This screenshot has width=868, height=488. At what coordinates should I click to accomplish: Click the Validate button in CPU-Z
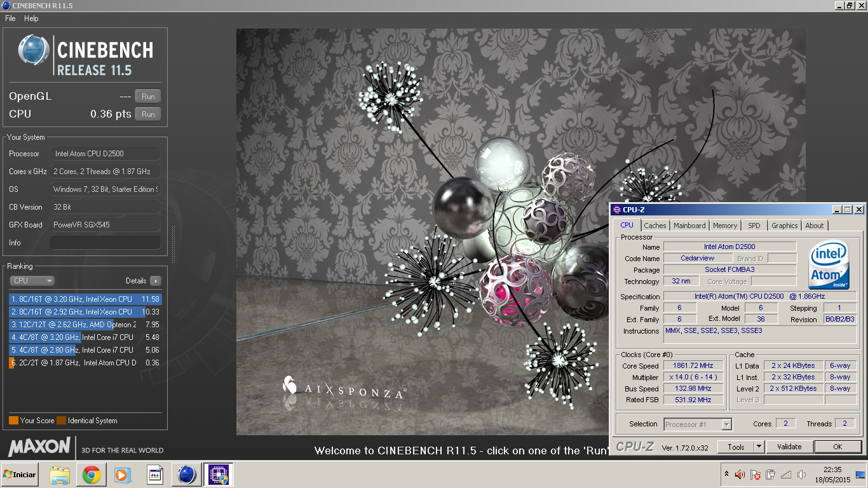point(789,447)
